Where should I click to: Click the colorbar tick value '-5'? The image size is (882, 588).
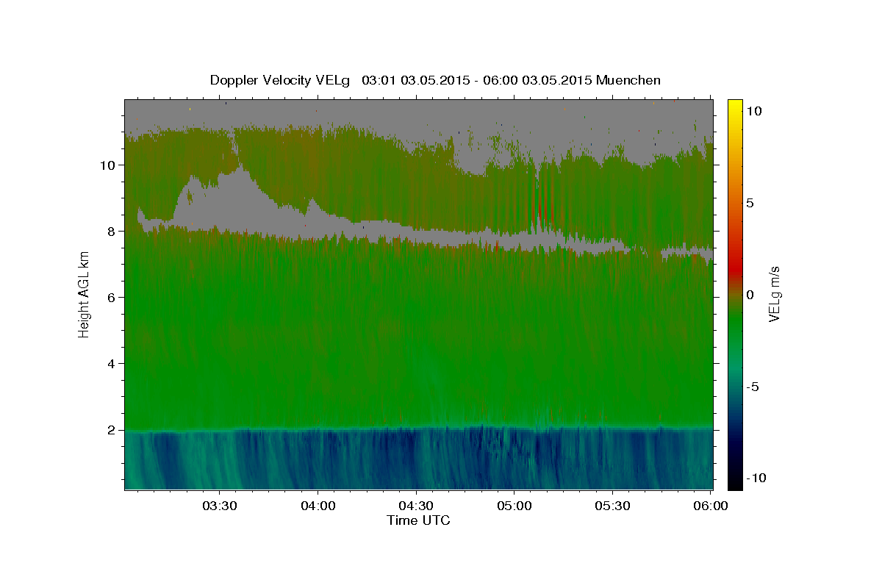coord(753,387)
